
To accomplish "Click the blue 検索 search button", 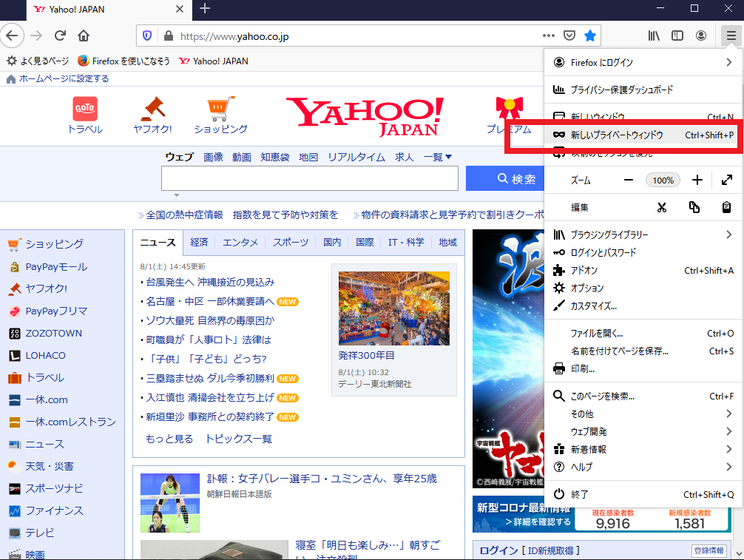I will pos(506,178).
